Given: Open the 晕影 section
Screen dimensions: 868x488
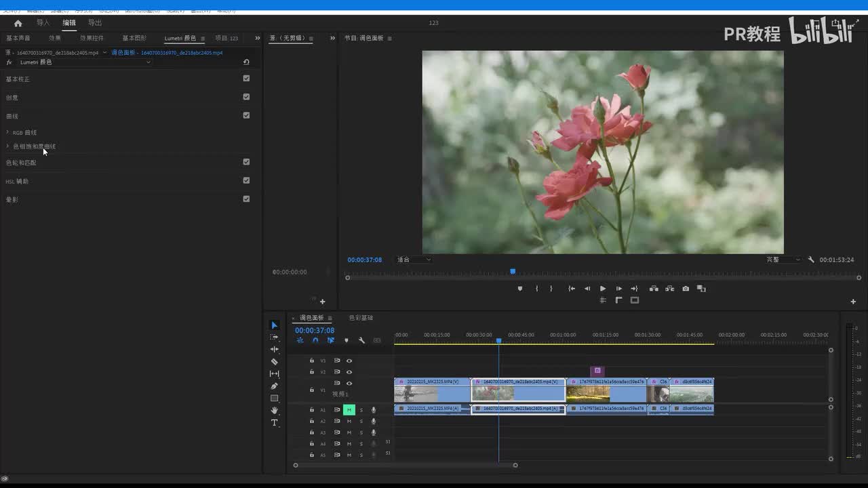Looking at the screenshot, I should 12,200.
